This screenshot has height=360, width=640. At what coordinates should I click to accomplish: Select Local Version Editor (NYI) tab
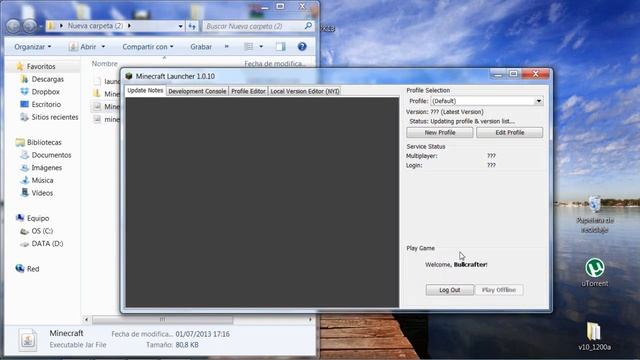coord(304,91)
